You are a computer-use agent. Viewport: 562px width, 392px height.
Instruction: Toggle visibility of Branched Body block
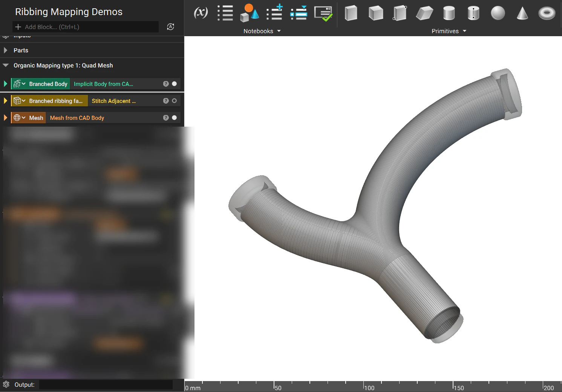coord(174,84)
